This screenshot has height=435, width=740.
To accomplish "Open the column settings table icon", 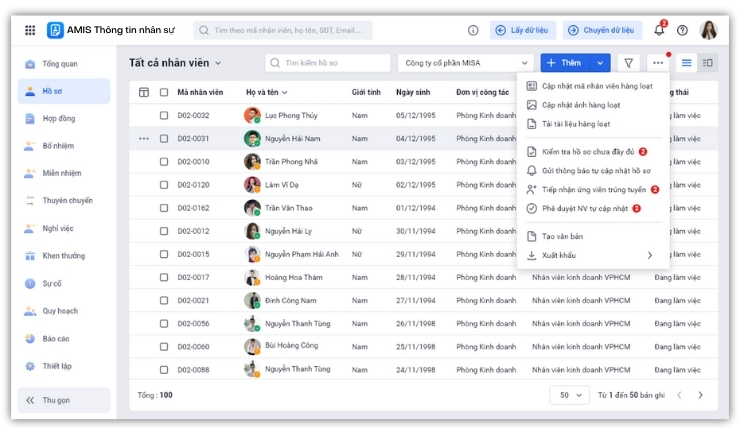I will [144, 92].
